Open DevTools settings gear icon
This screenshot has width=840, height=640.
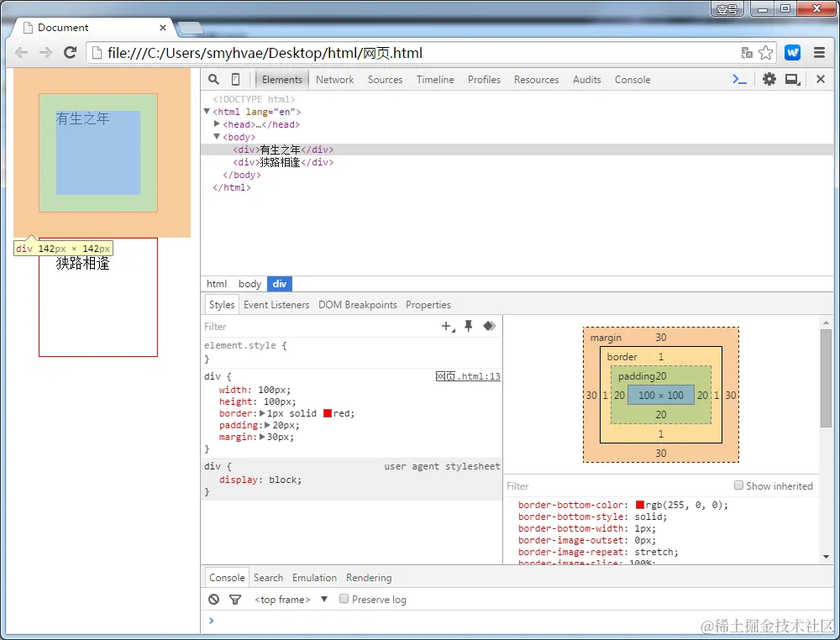tap(769, 79)
